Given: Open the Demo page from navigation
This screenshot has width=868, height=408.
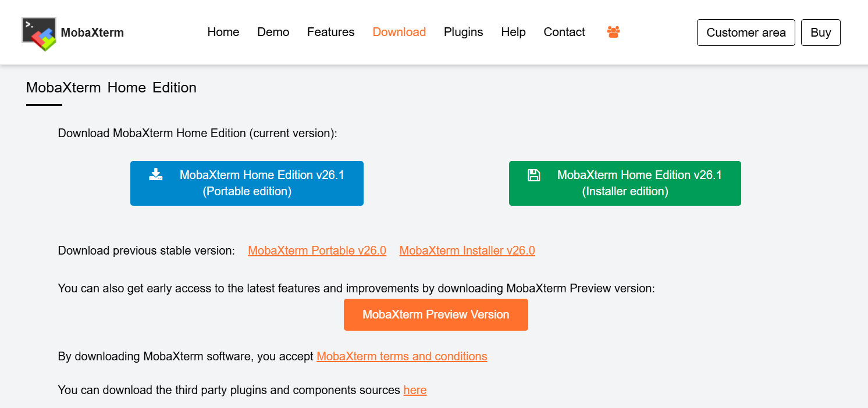Looking at the screenshot, I should tap(273, 32).
